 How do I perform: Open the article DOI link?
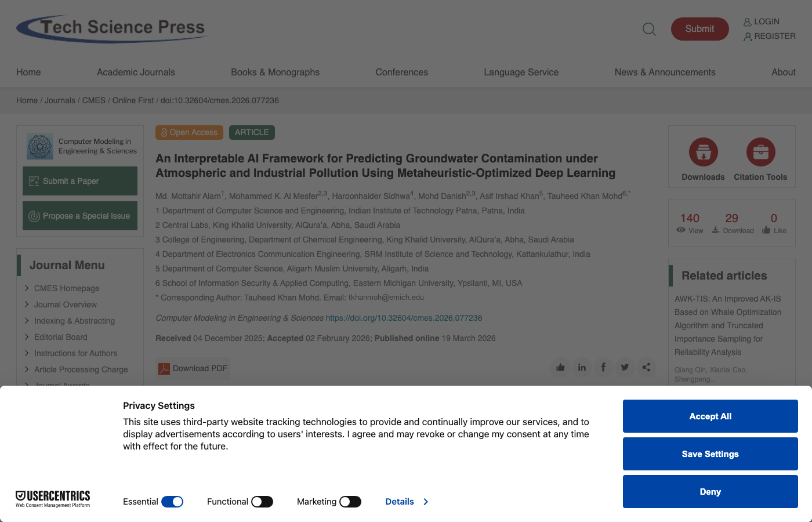[x=404, y=318]
